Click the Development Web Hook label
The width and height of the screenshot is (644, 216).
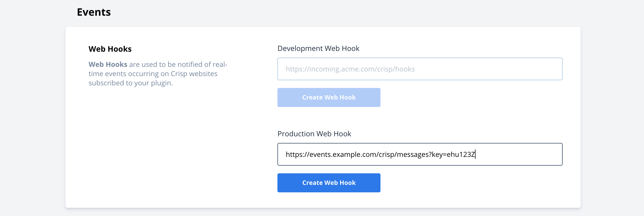click(318, 48)
